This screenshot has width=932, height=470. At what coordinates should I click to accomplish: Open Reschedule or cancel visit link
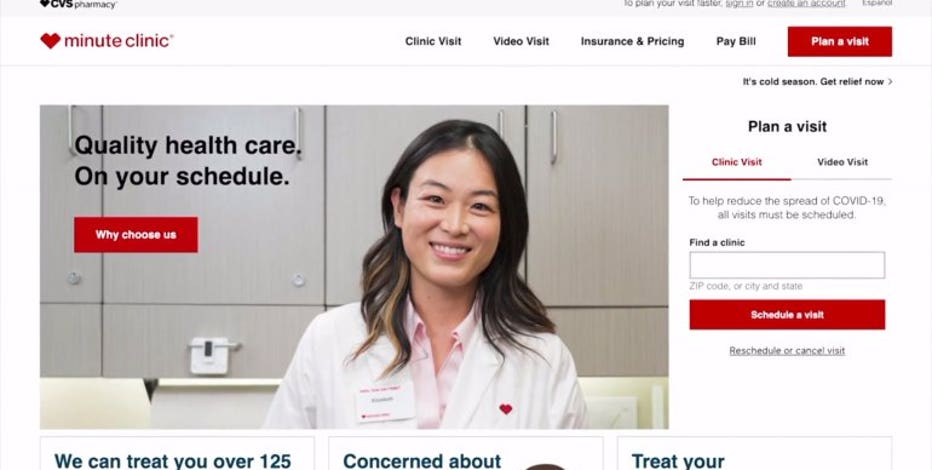point(787,351)
